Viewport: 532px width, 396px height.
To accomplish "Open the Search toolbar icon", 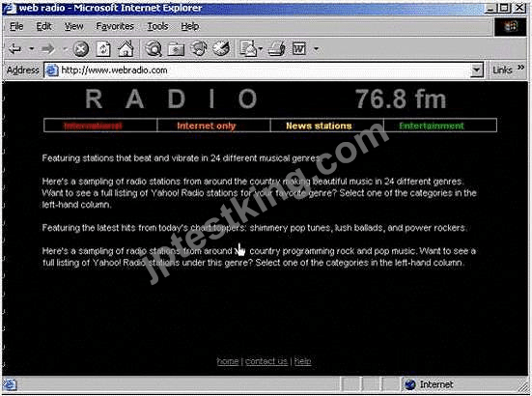I will pyautogui.click(x=154, y=48).
